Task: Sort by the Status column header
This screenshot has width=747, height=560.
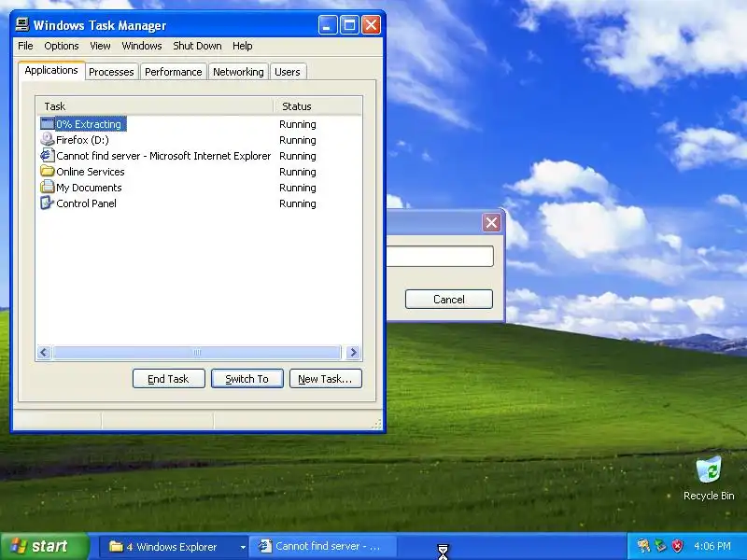Action: coord(317,106)
